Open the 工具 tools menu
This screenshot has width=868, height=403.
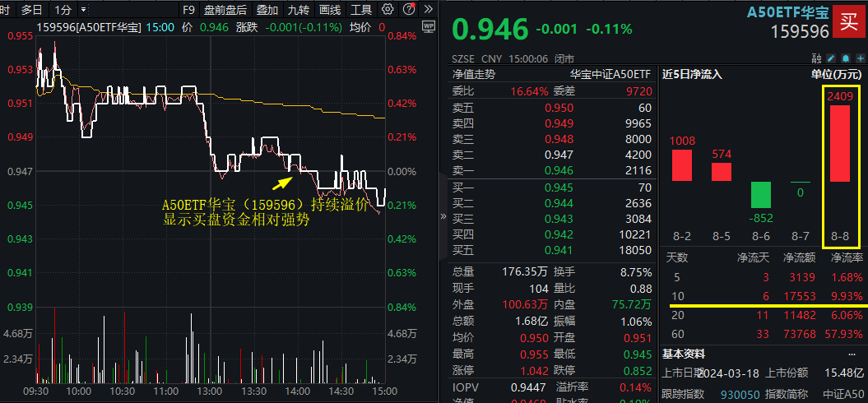[x=361, y=10]
